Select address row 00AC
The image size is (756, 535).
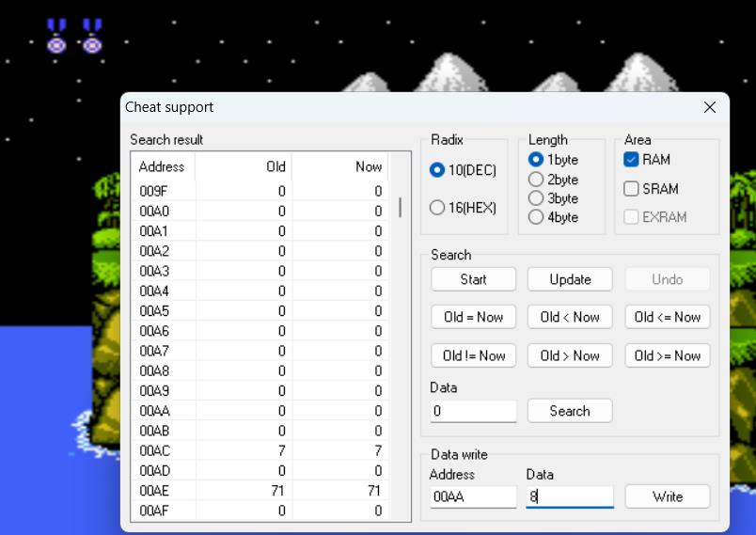pos(260,450)
